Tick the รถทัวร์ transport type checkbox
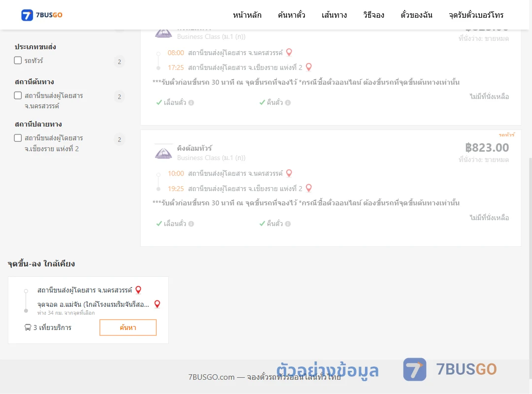This screenshot has width=532, height=394. (x=18, y=61)
